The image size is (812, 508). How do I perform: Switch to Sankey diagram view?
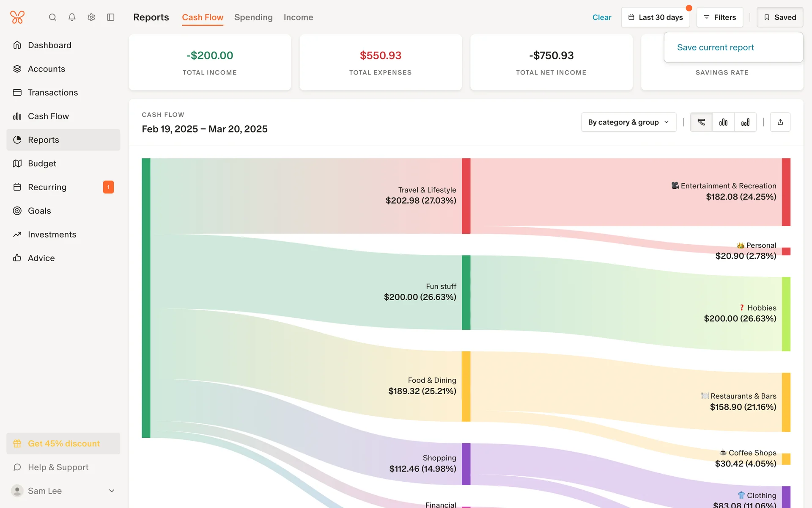pos(701,122)
